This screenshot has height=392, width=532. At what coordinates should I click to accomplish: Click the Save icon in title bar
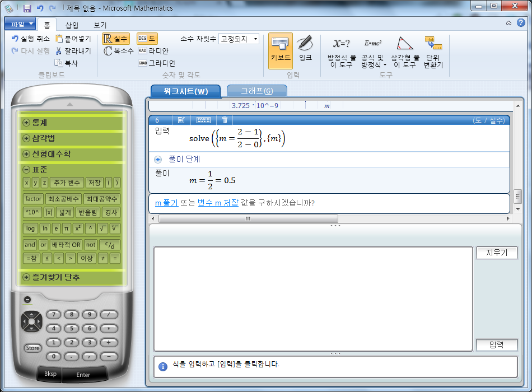(x=27, y=8)
